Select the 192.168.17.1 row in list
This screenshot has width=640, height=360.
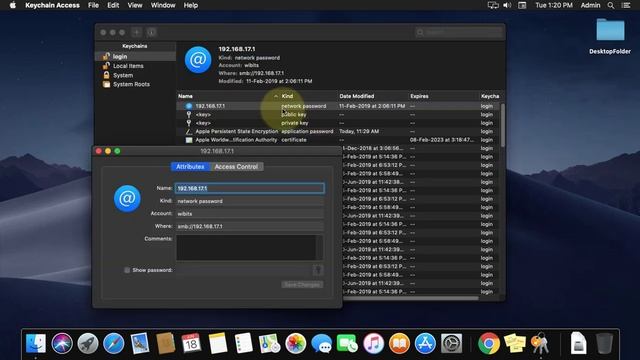click(x=338, y=106)
